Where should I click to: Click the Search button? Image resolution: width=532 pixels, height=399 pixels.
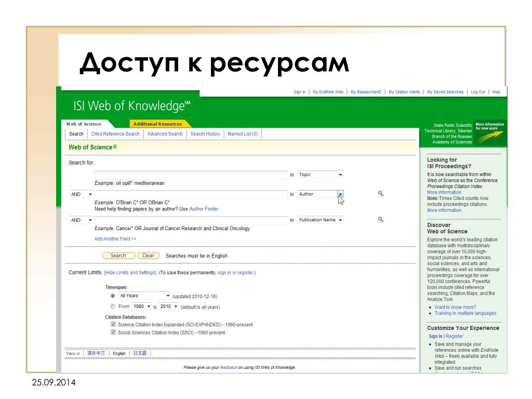(x=118, y=256)
